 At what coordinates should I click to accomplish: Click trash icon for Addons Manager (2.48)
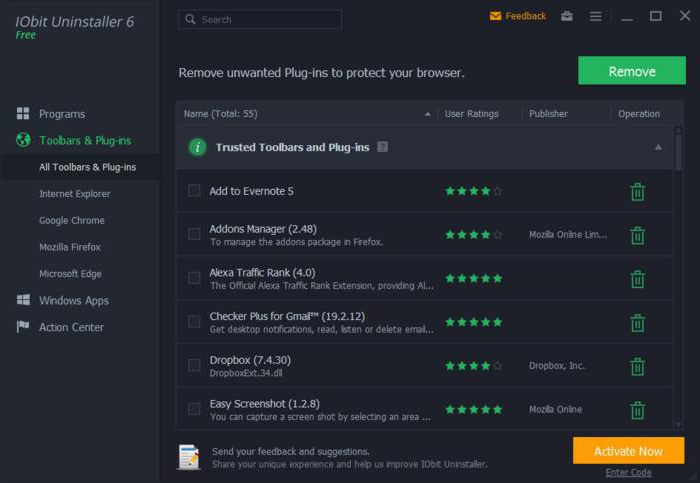click(x=638, y=235)
